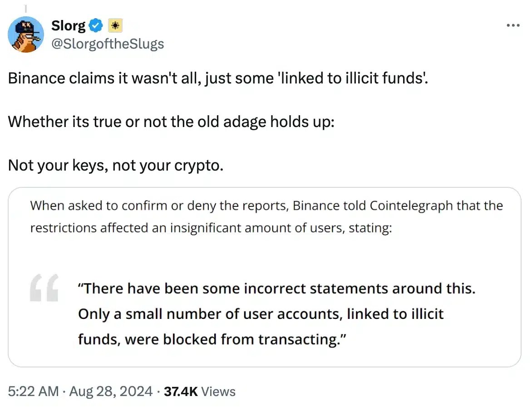Click the sun symbol inside the affiliate badge
This screenshot has width=532, height=411.
(115, 25)
